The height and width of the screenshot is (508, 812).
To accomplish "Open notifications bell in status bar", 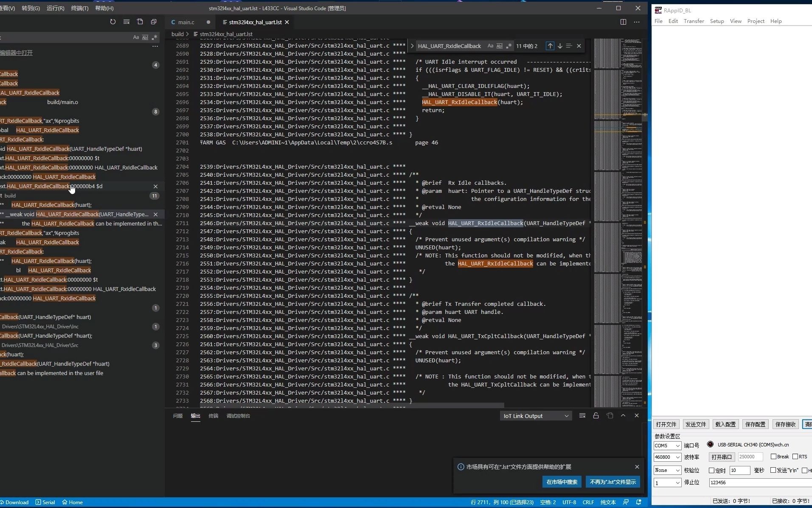I will (x=639, y=502).
